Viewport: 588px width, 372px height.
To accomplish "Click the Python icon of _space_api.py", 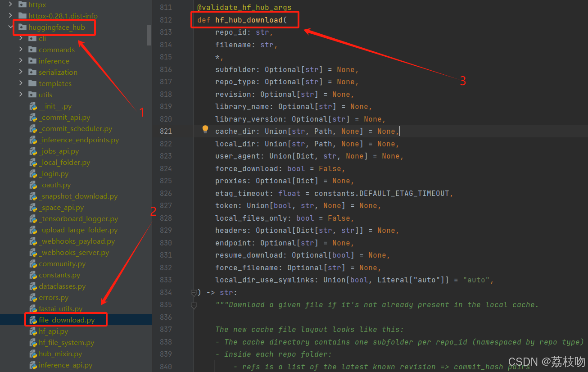I will click(x=33, y=208).
